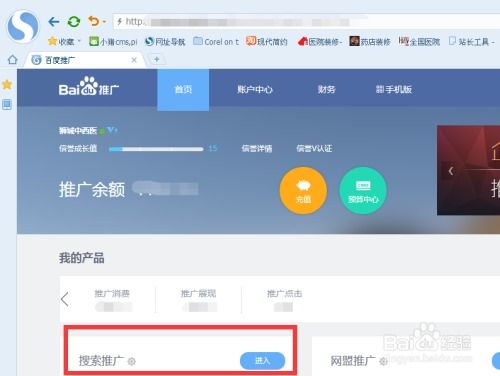Open the 站长工具 bookmark folder
500x376 pixels.
(472, 42)
